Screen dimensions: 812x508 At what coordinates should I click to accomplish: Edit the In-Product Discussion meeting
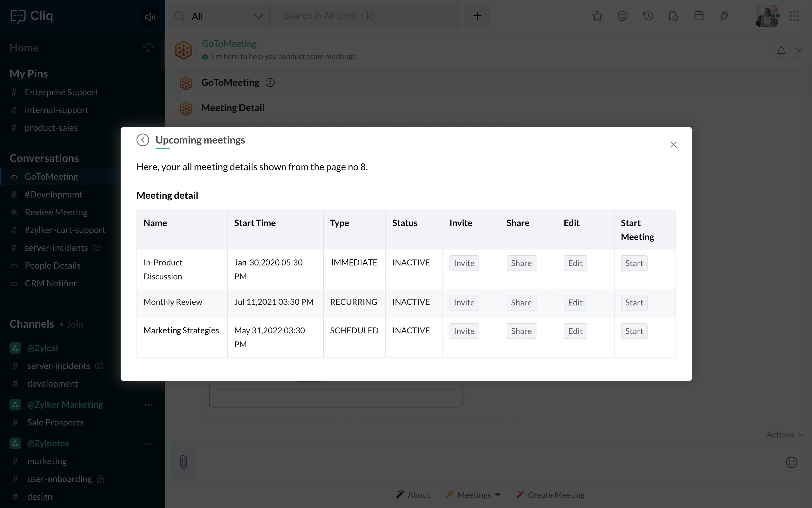coord(575,263)
